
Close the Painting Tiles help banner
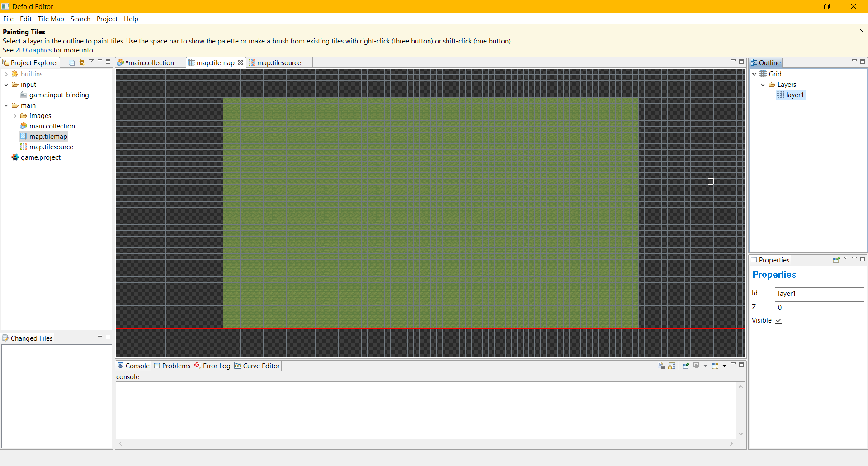(861, 31)
